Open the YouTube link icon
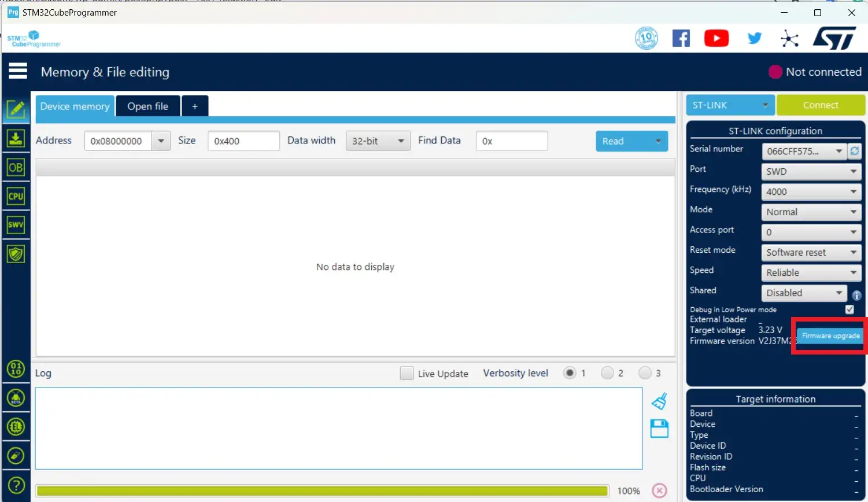The image size is (868, 502). (x=716, y=38)
